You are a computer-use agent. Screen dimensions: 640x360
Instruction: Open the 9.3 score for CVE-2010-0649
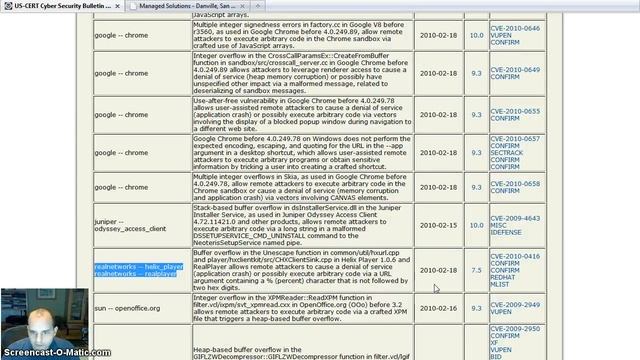[476, 73]
